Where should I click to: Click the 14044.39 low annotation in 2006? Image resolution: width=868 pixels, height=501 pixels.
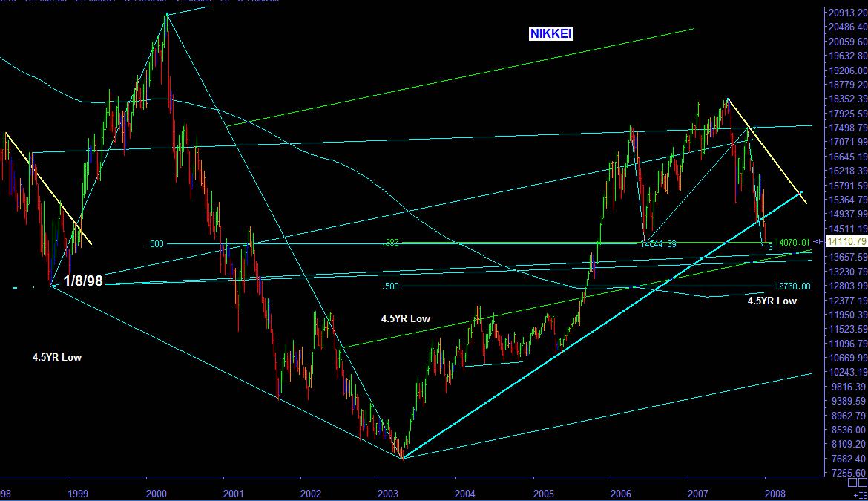658,244
